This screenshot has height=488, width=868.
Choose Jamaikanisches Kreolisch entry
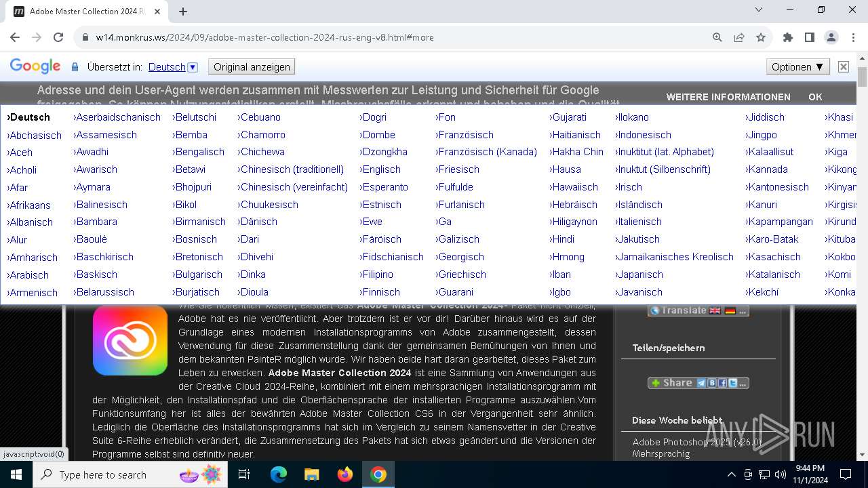[x=674, y=257]
